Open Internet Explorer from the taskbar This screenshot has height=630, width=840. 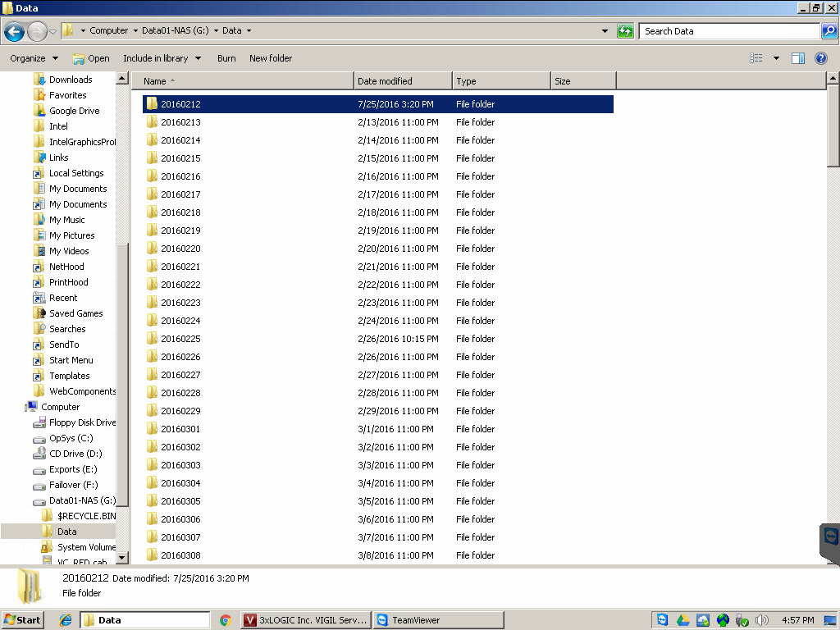pos(66,620)
